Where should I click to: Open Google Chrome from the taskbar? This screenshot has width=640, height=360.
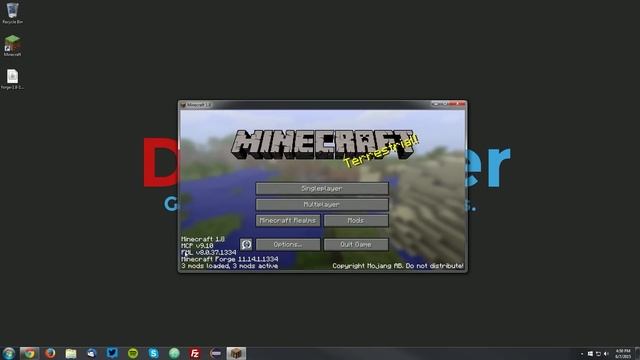(29, 353)
